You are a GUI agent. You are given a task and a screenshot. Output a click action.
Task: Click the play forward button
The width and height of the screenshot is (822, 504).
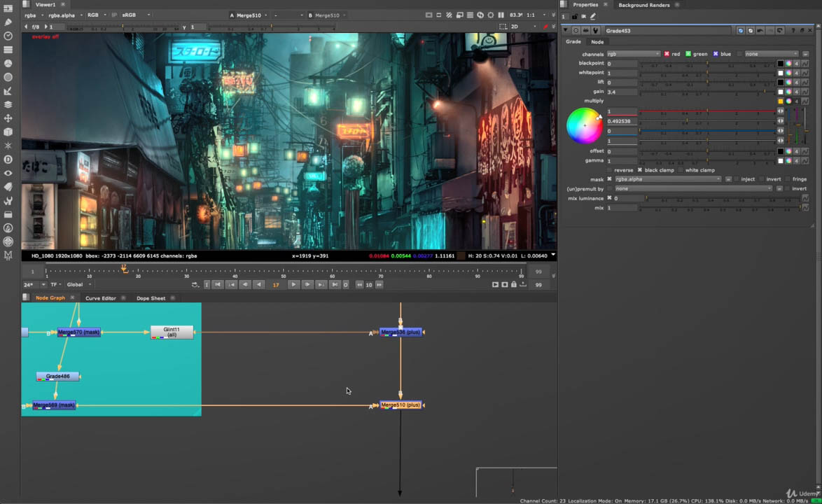pyautogui.click(x=293, y=284)
